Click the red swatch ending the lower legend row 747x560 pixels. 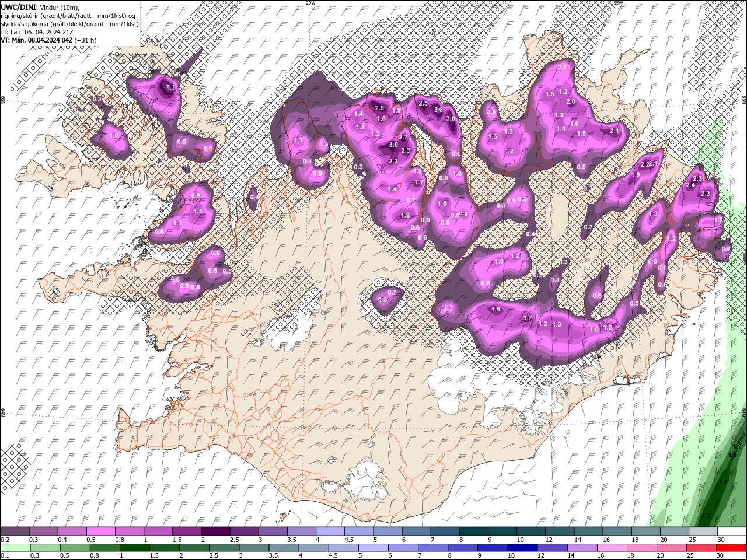coord(731,548)
